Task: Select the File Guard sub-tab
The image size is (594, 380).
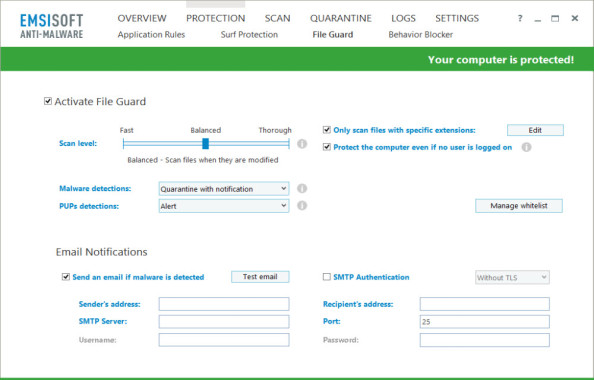Action: (x=333, y=34)
